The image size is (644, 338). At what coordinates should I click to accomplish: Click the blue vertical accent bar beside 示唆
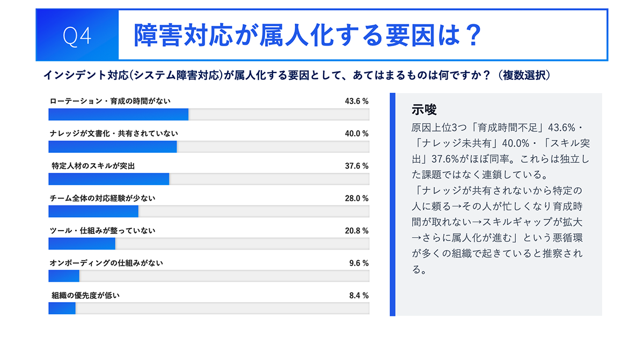(392, 204)
